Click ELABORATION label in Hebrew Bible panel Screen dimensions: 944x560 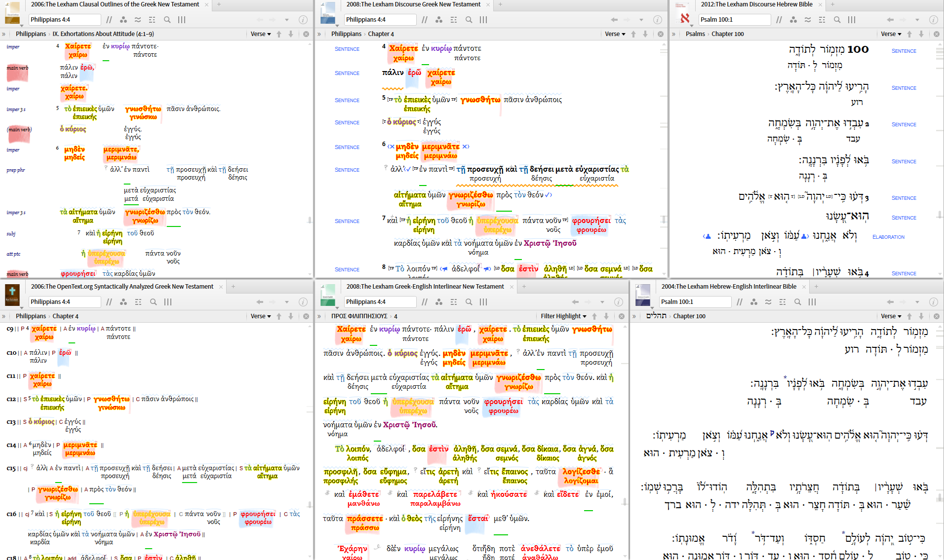[888, 237]
